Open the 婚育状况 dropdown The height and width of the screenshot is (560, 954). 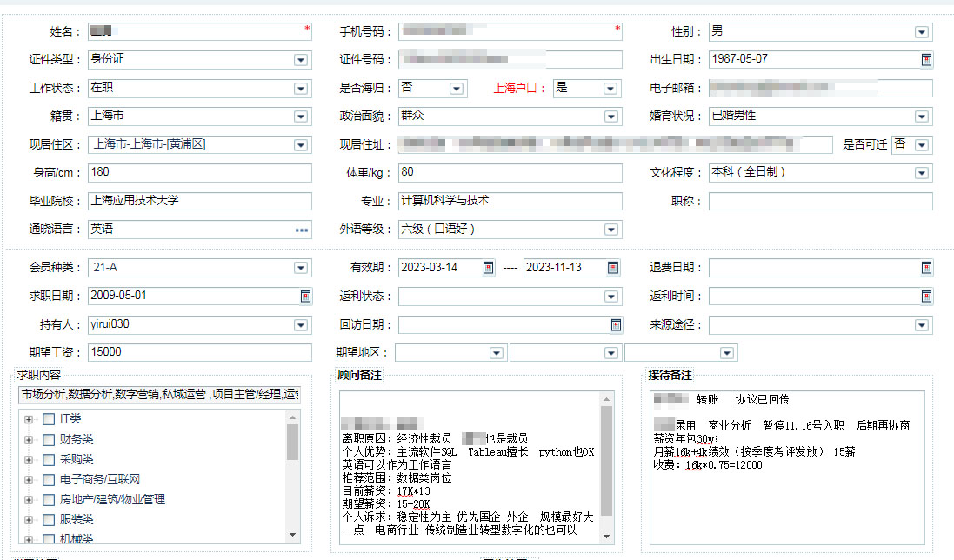922,117
